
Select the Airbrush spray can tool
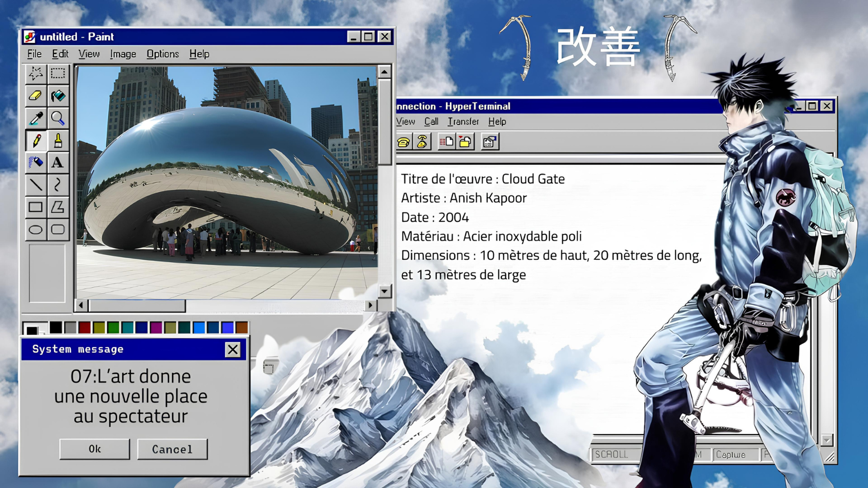click(36, 163)
